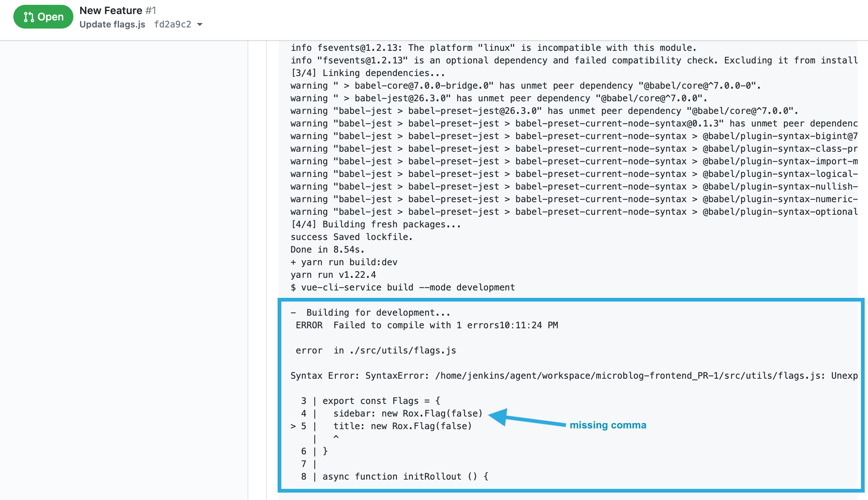This screenshot has height=500, width=868.
Task: Click the [3/4] Linking dependencies log line
Action: [368, 73]
